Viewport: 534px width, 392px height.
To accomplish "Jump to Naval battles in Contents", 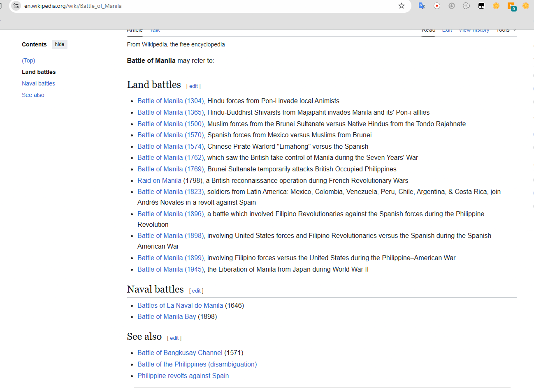I will tap(38, 83).
